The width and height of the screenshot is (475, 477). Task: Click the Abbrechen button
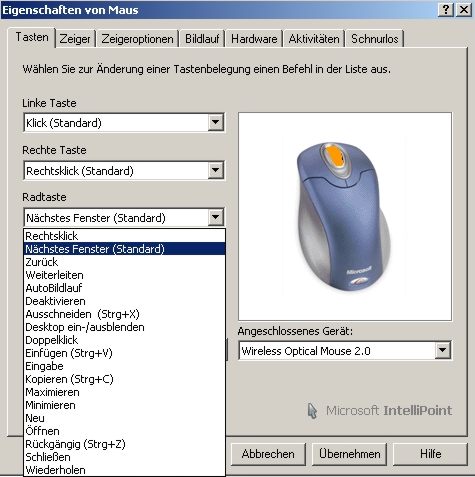(x=268, y=454)
